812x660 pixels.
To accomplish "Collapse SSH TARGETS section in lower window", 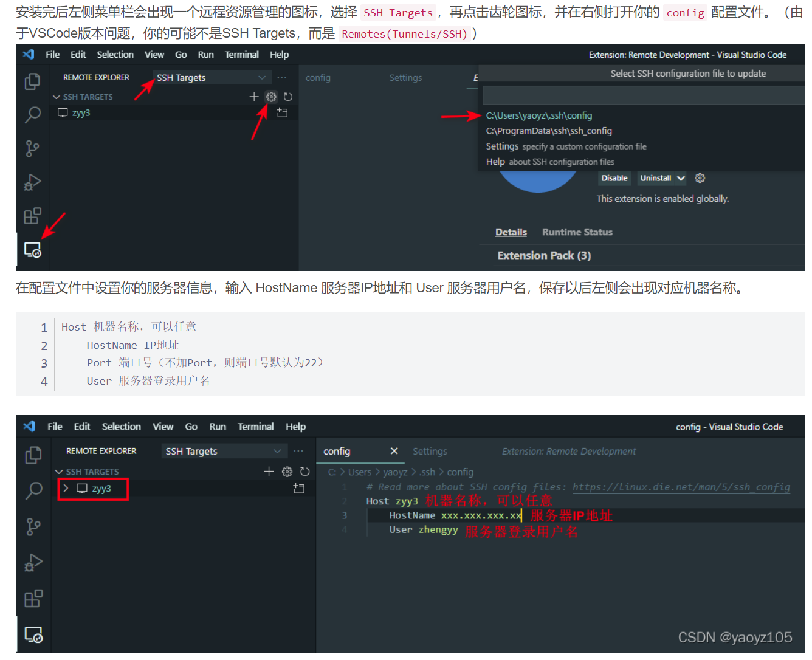I will [59, 472].
